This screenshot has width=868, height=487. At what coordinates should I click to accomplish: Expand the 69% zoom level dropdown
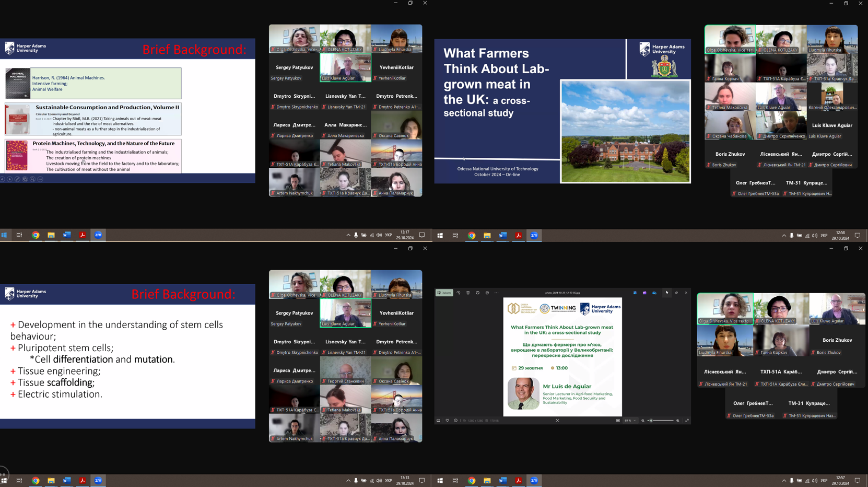630,420
